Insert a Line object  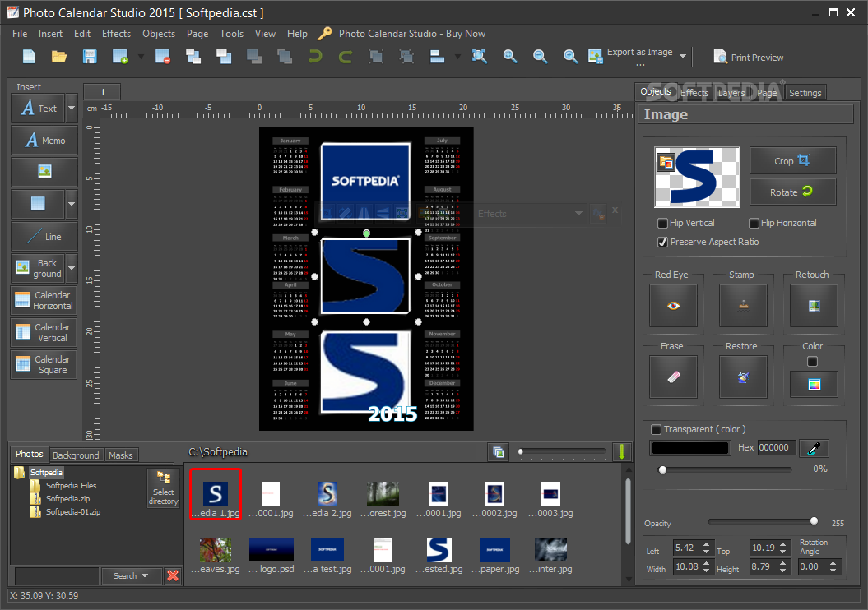coord(44,236)
